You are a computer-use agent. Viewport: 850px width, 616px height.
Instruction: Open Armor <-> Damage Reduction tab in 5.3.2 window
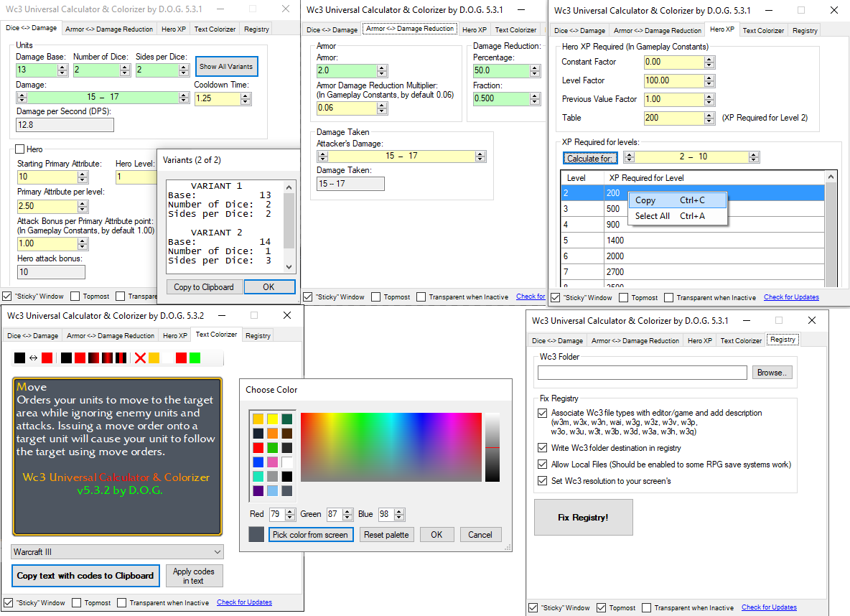pyautogui.click(x=111, y=336)
